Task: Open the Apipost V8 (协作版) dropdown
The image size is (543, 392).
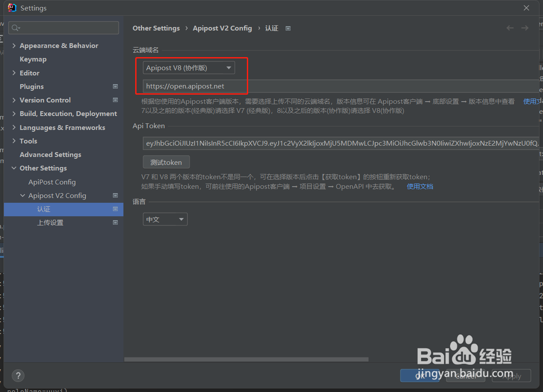Action: [x=189, y=68]
